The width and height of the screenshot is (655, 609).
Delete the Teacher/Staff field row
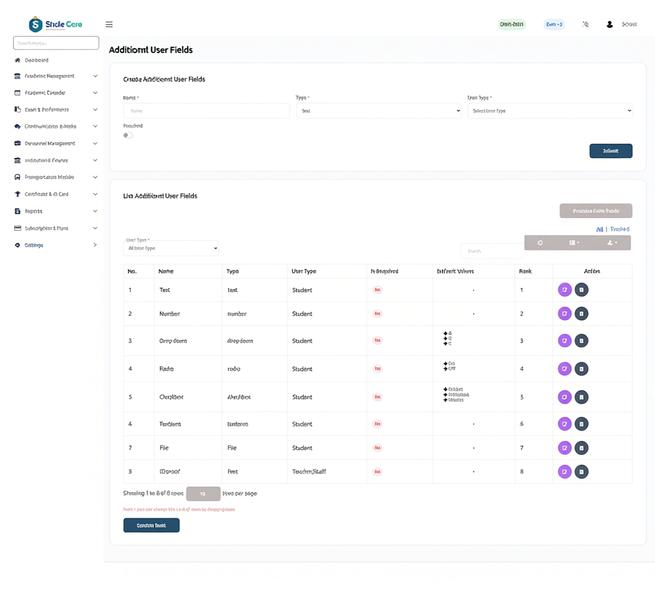click(x=581, y=472)
